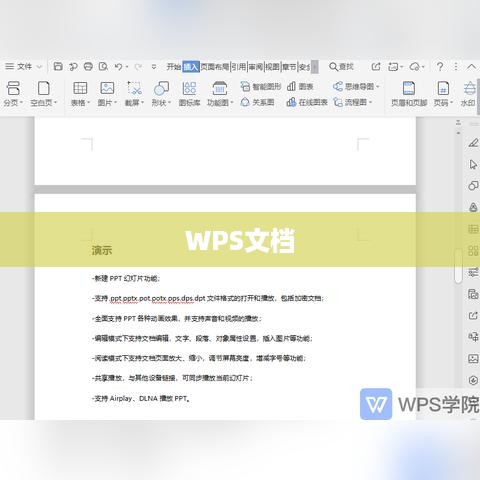
Task: Click the line "-支持 Airplay、DLNA 播放 PPT"
Action: coord(141,398)
